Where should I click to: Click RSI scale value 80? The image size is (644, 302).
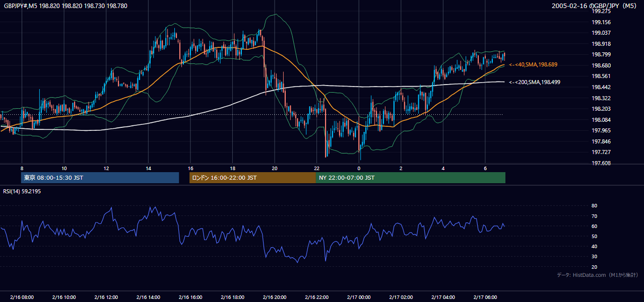[x=594, y=206]
